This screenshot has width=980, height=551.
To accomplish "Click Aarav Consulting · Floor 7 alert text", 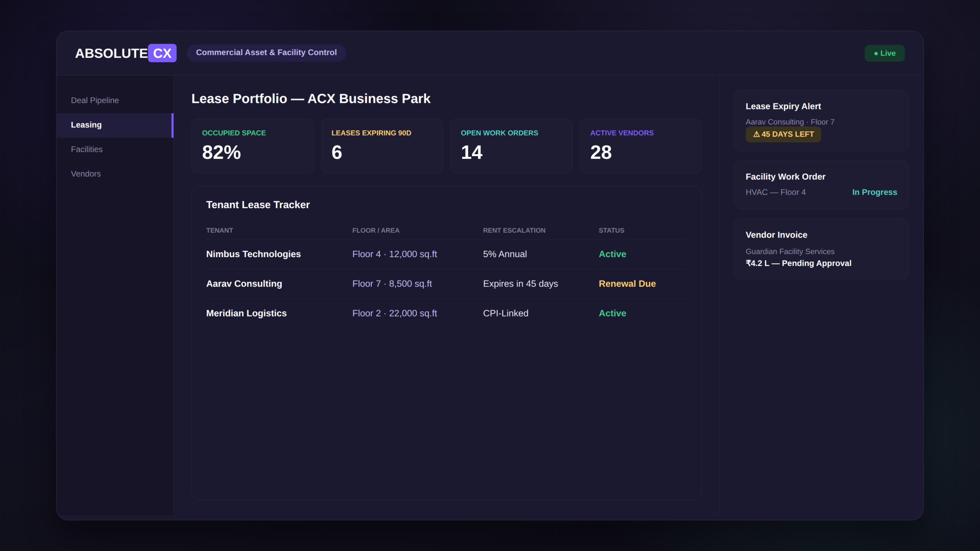I will [x=790, y=122].
